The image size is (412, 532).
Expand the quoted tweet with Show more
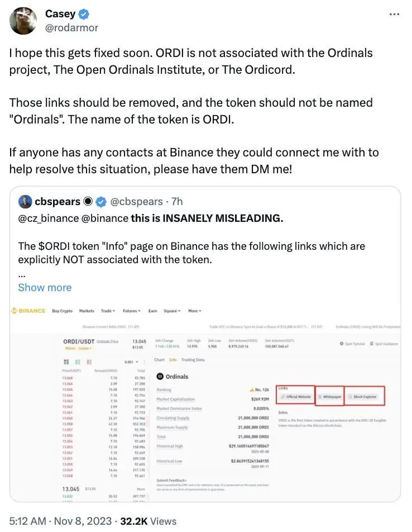tap(45, 287)
